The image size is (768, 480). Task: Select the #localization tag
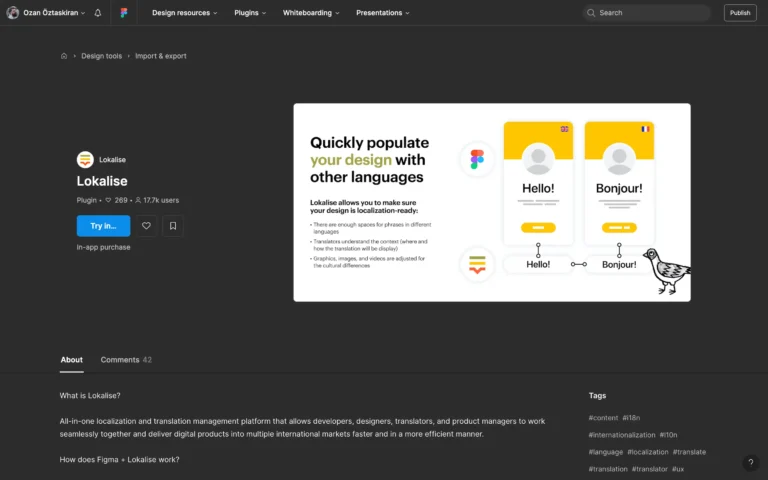(x=648, y=452)
